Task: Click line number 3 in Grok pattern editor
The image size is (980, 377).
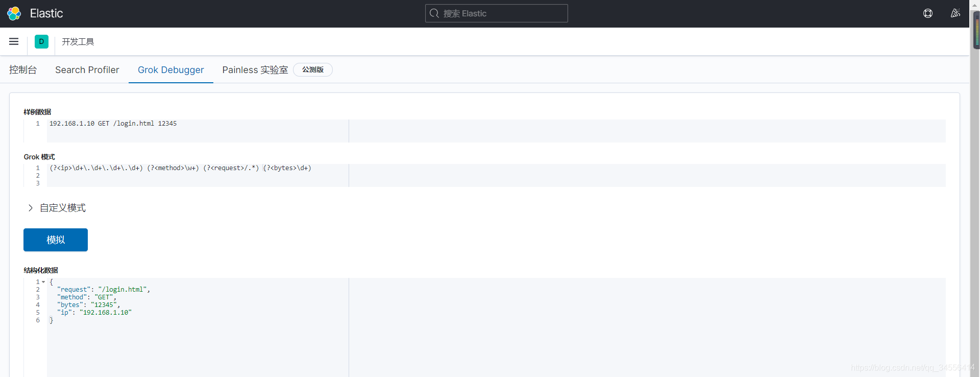Action: (x=38, y=183)
